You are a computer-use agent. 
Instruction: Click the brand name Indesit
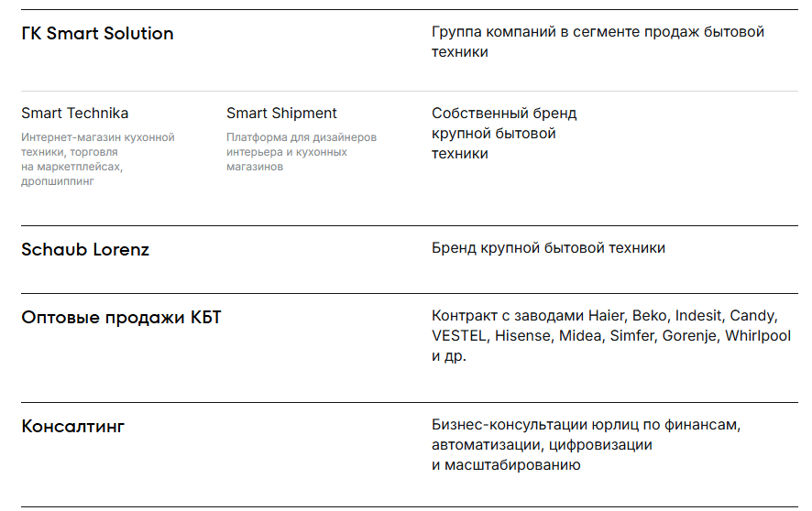[x=698, y=316]
